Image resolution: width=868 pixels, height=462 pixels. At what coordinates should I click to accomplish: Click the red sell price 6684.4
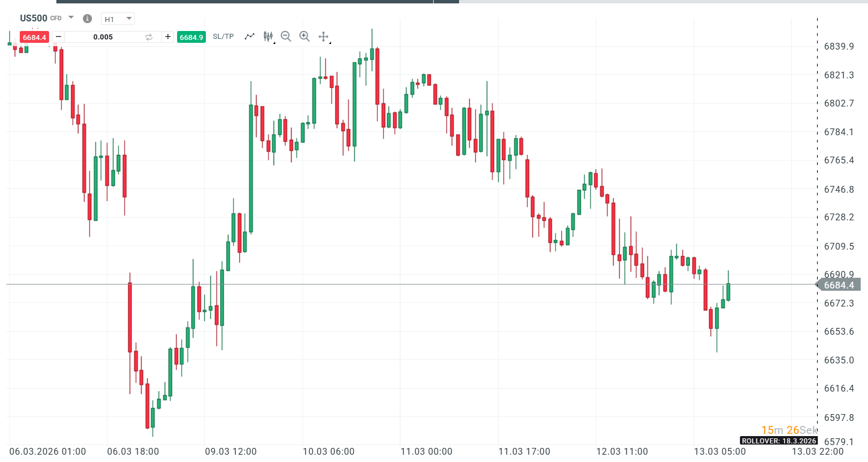pos(34,36)
